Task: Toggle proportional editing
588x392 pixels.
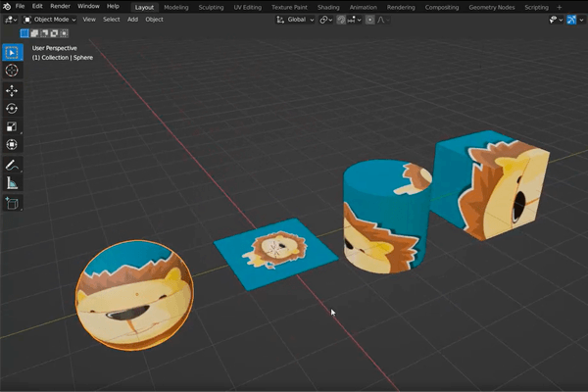Action: (369, 20)
